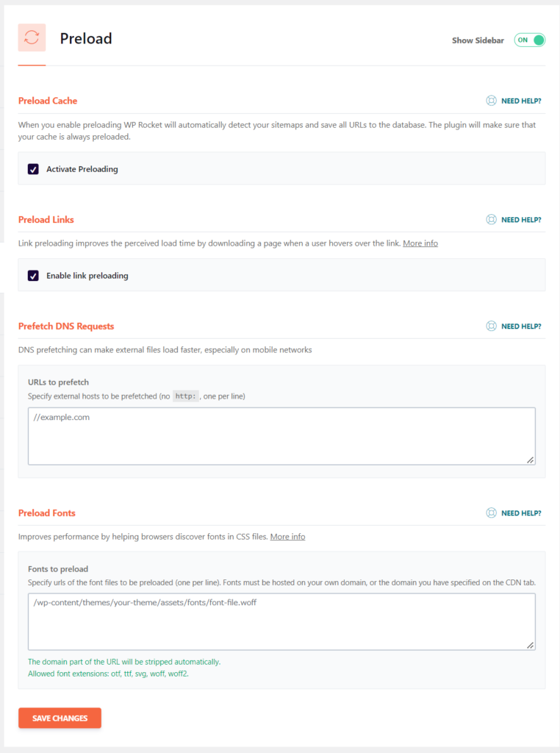
Task: Uncheck the Activate Preloading checkbox
Action: click(x=33, y=169)
